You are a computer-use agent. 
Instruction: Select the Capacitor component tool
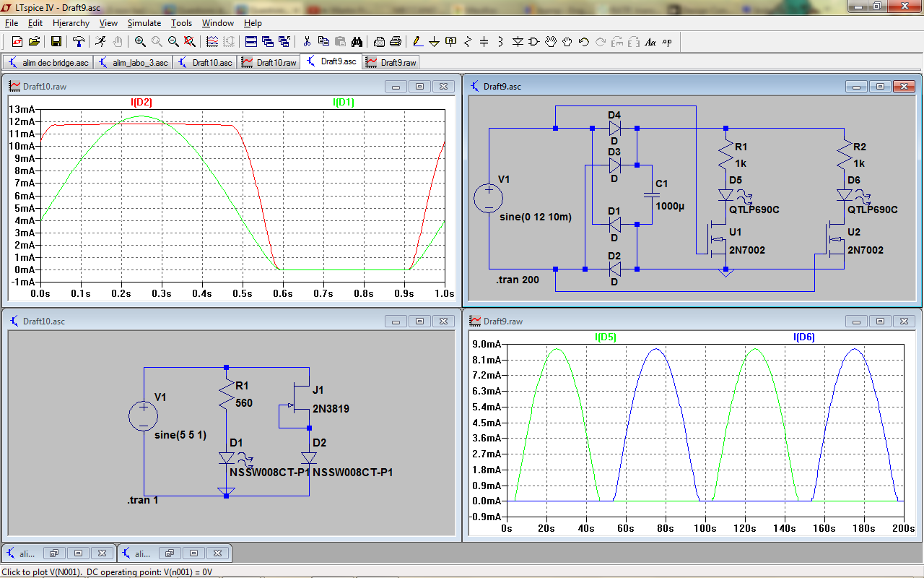point(484,41)
